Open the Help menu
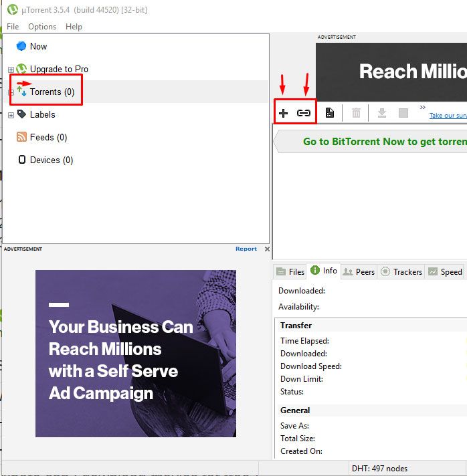 tap(74, 27)
